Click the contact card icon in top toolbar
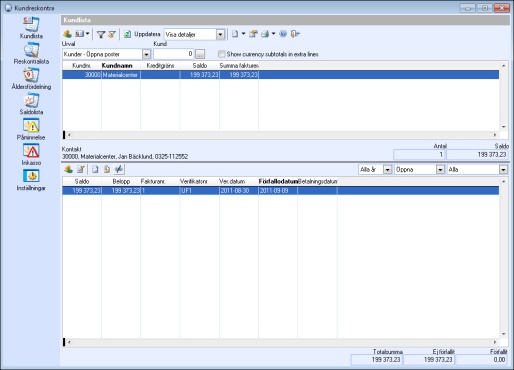The height and width of the screenshot is (370, 514). point(79,34)
